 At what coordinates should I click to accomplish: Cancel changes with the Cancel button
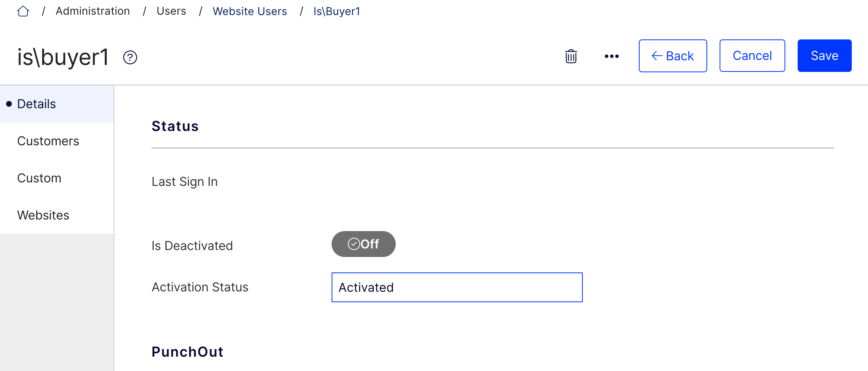752,56
